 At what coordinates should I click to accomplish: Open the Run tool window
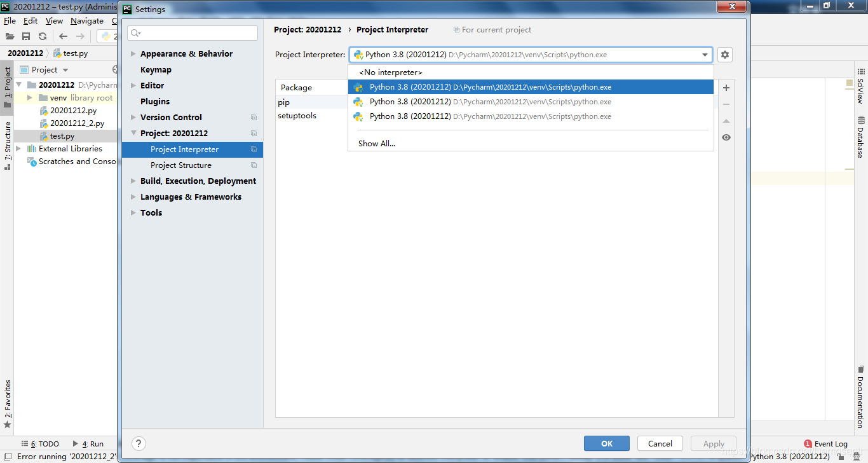coord(88,444)
